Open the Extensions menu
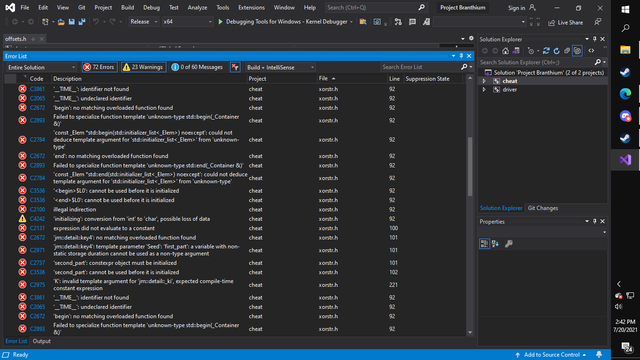640x360 pixels. pyautogui.click(x=251, y=7)
